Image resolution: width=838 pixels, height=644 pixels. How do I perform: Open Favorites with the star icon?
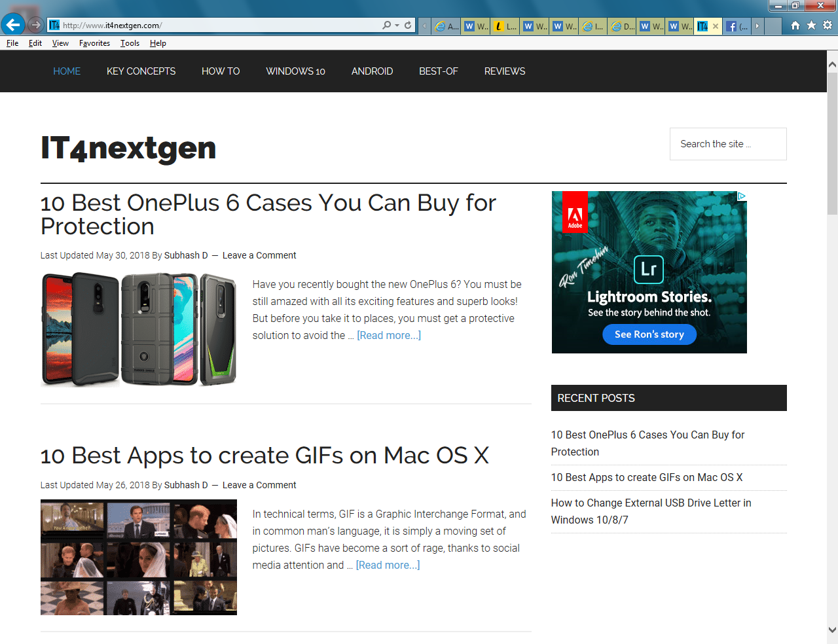click(811, 26)
